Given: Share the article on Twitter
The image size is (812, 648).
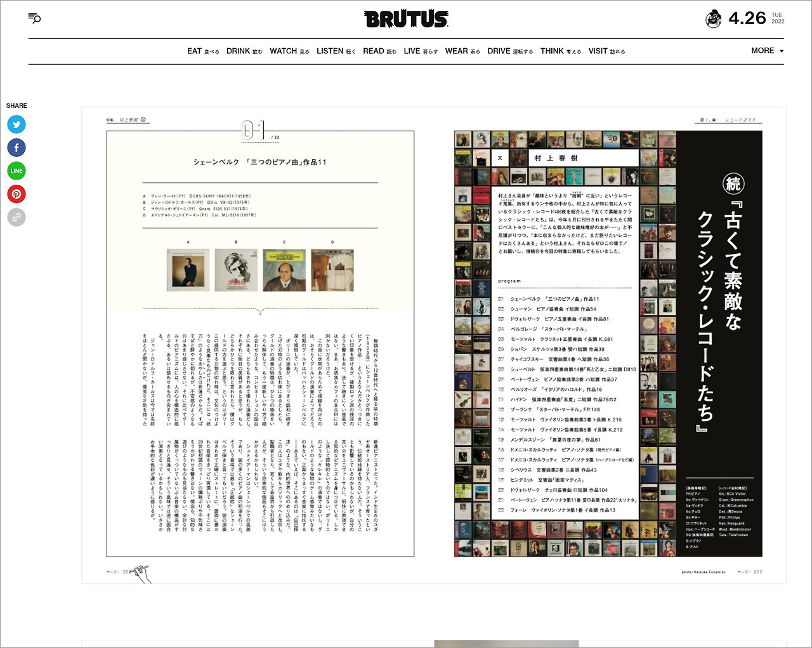Looking at the screenshot, I should (16, 124).
